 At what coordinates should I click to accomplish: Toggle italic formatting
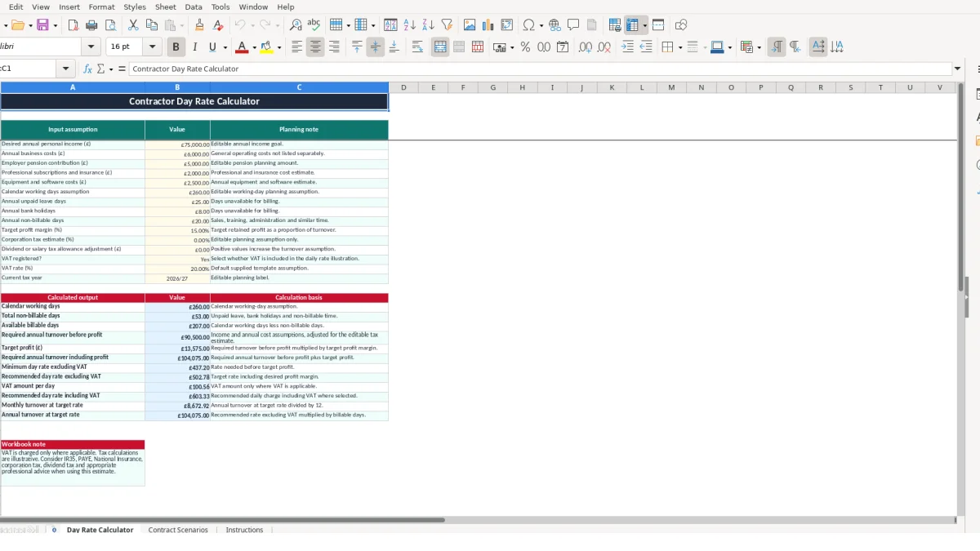pyautogui.click(x=194, y=47)
